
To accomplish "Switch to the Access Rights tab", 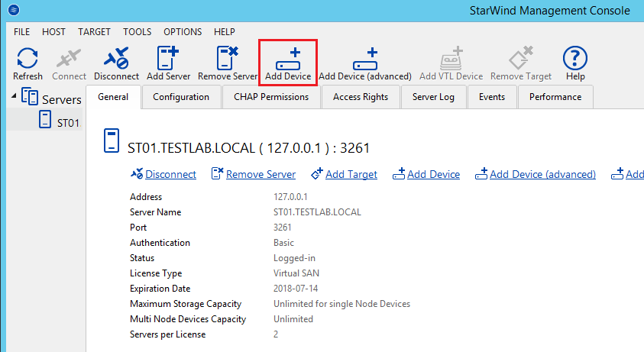I will tap(360, 97).
